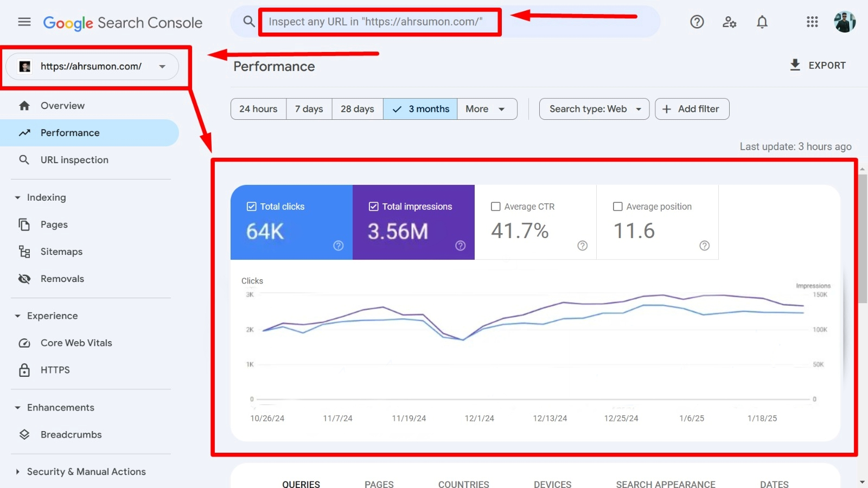The height and width of the screenshot is (488, 868).
Task: Click the Core Web Vitals gauge icon
Action: (24, 343)
